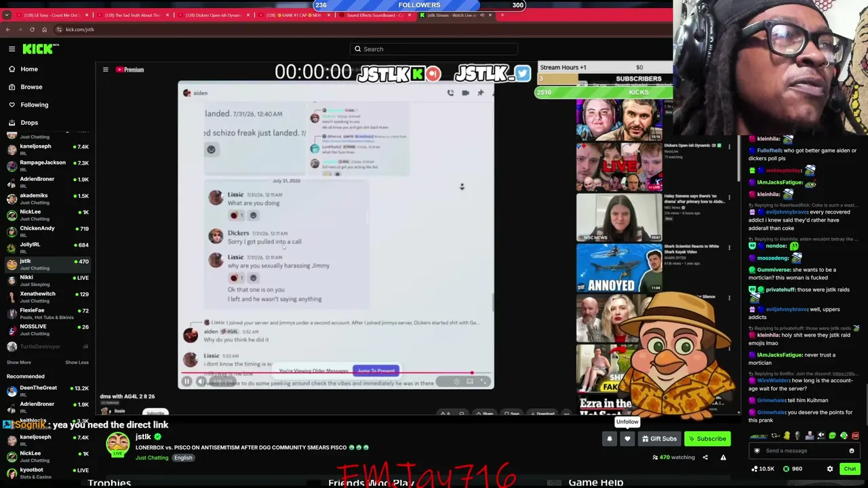Click the Gift Subs button
The image size is (868, 488).
click(x=659, y=439)
